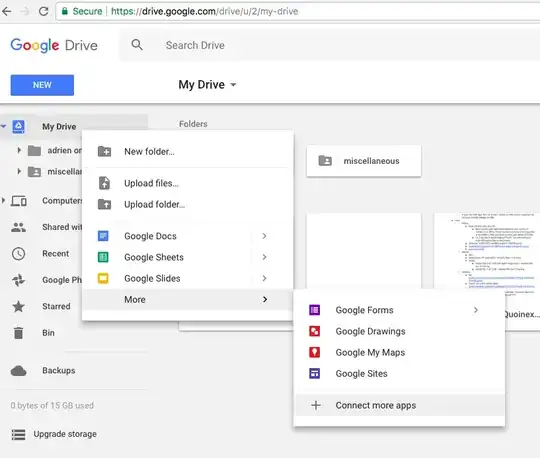The width and height of the screenshot is (540, 458).
Task: Click the yellow Google Slides icon
Action: 103,278
